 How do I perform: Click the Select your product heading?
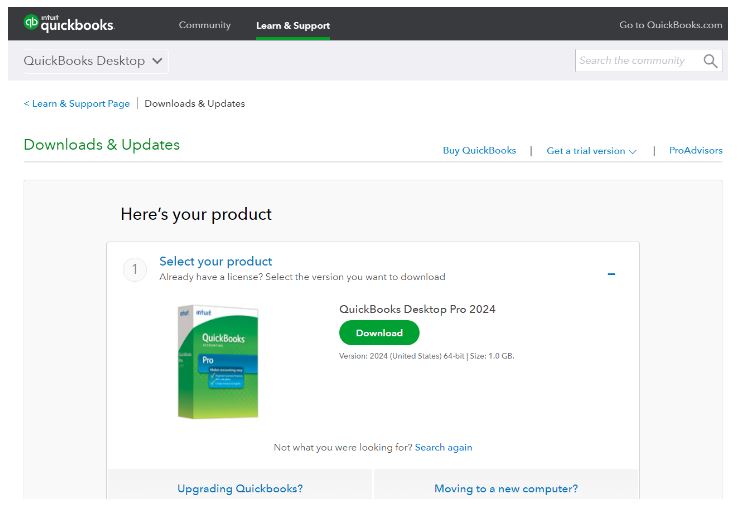pyautogui.click(x=216, y=261)
